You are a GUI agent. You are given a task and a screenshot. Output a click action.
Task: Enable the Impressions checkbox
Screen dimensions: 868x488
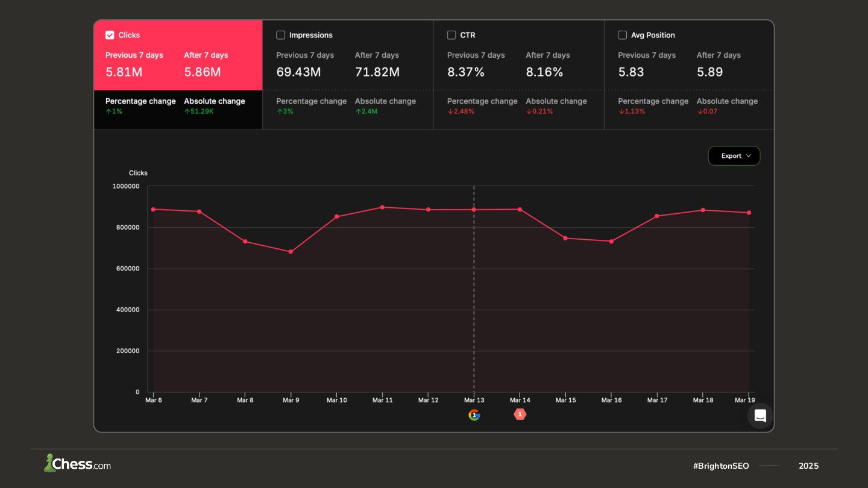280,35
